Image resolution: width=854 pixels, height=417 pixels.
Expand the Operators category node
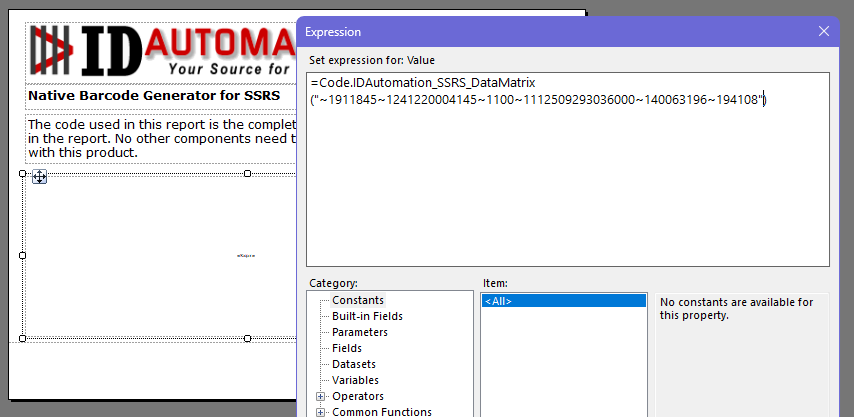[x=320, y=396]
